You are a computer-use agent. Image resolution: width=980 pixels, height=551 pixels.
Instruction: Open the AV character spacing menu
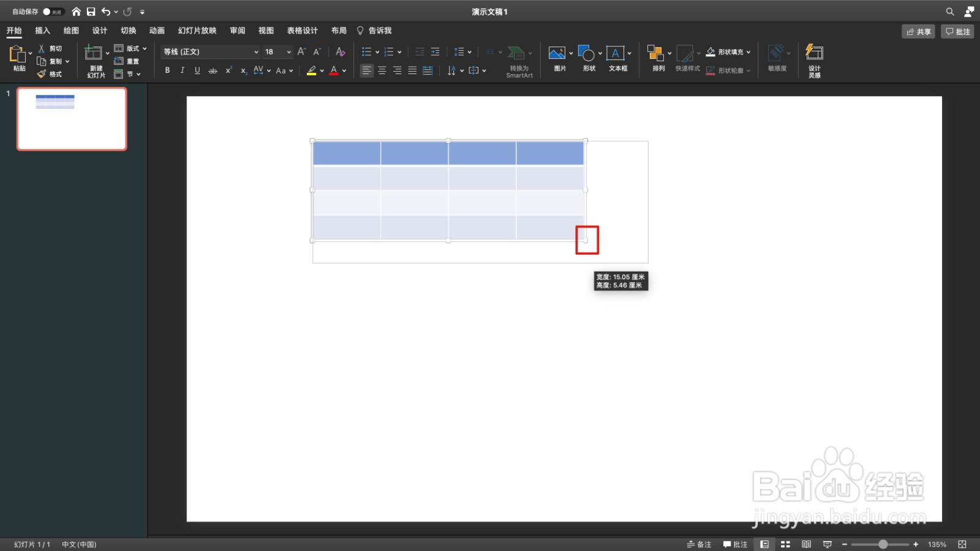tap(262, 70)
